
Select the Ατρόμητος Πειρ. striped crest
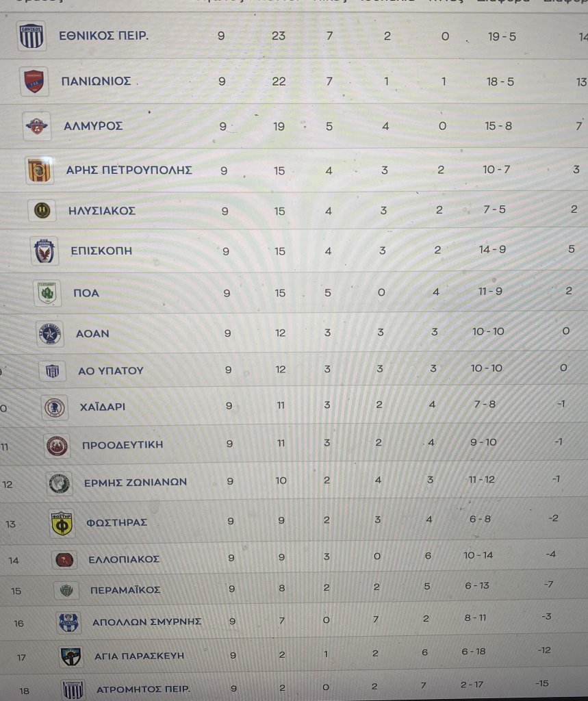point(72,689)
